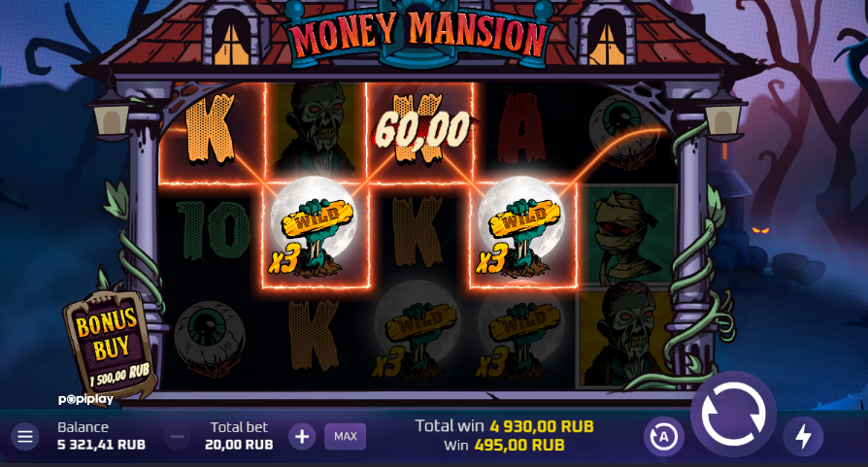The height and width of the screenshot is (467, 868).
Task: Decrease total bet with minus button
Action: click(x=177, y=437)
